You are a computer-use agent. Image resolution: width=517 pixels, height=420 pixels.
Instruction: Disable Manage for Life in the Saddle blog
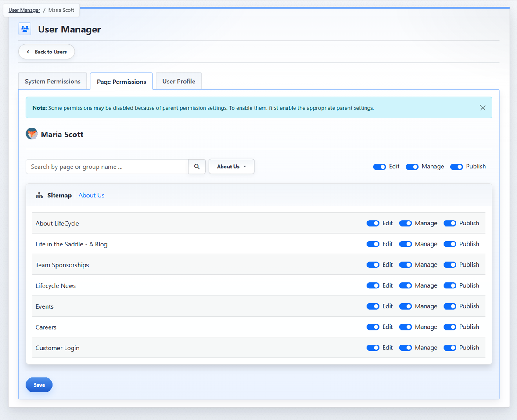point(406,244)
